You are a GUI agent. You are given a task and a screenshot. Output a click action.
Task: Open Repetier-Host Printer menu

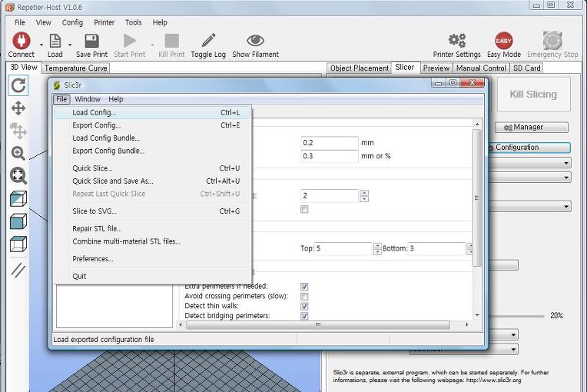(x=104, y=22)
